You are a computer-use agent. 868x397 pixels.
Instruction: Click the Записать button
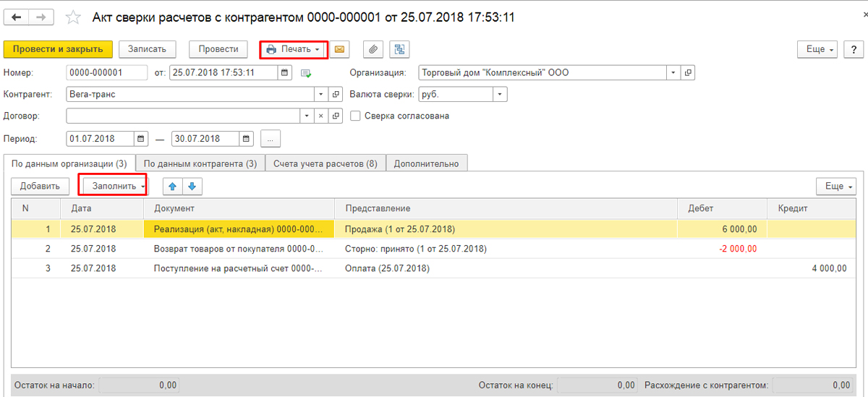coord(147,49)
